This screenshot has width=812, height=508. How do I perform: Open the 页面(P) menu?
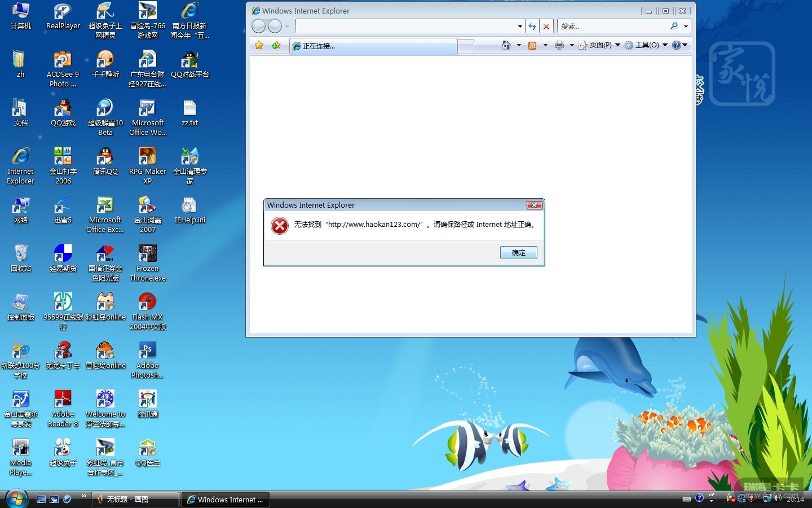coord(599,45)
